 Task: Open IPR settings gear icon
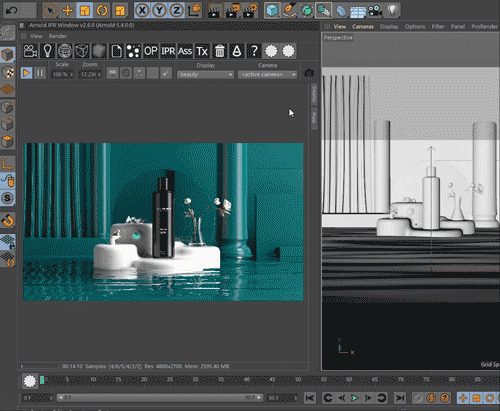309,73
